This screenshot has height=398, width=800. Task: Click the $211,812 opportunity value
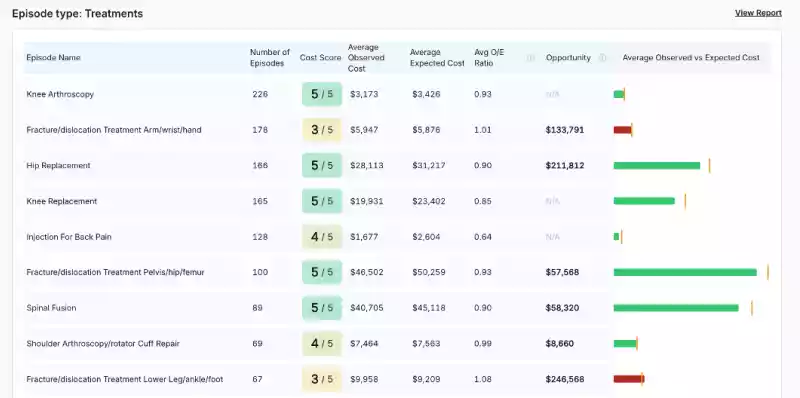565,165
